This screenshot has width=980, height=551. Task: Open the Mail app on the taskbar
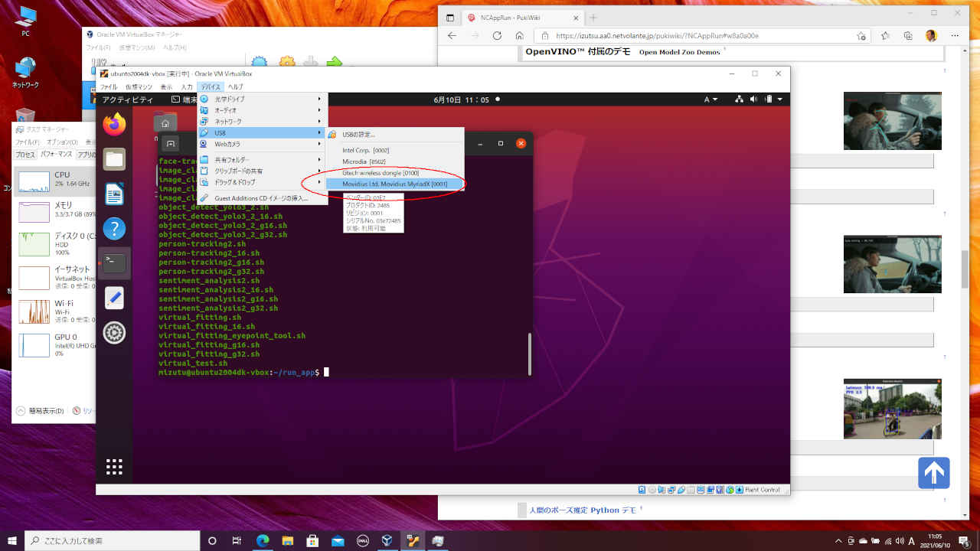point(337,540)
